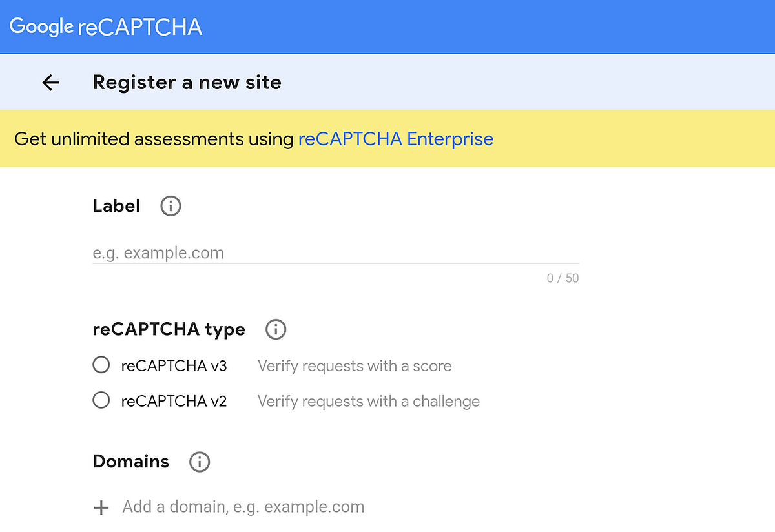The image size is (775, 532).
Task: Click the 'Register a new site' heading
Action: (x=187, y=82)
